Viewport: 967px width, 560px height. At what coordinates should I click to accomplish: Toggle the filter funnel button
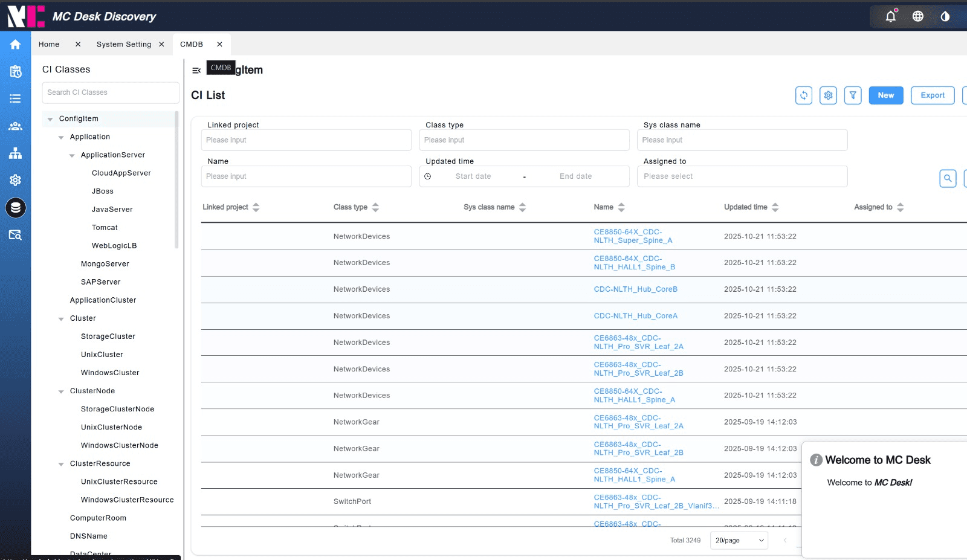point(853,95)
